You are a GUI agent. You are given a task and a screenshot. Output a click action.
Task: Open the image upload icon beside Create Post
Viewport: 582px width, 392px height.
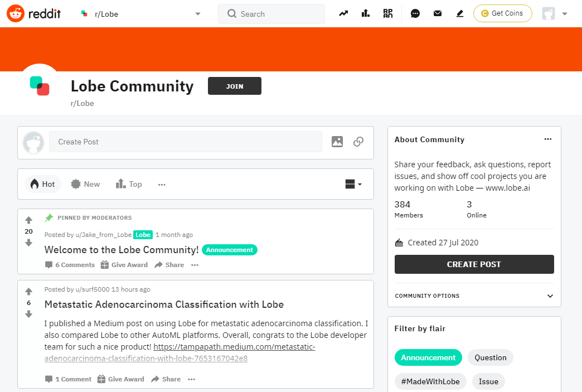click(x=337, y=142)
